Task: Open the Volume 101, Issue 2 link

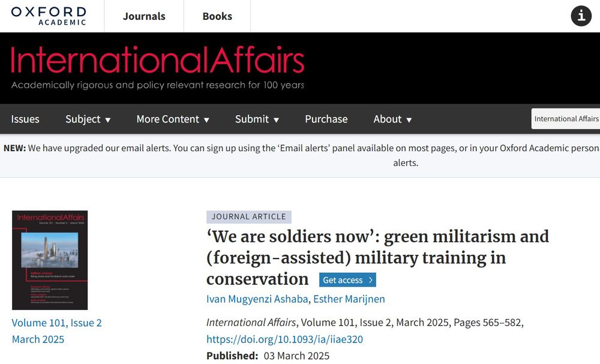Action: pos(56,323)
